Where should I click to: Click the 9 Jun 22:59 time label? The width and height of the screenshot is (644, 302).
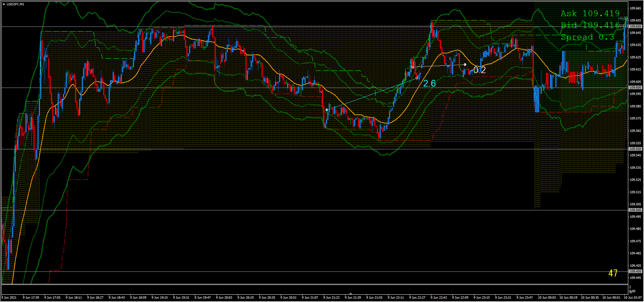coord(460,298)
